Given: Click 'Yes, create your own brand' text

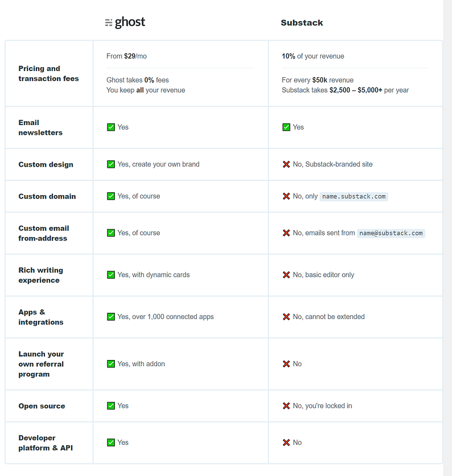Looking at the screenshot, I should coord(159,164).
